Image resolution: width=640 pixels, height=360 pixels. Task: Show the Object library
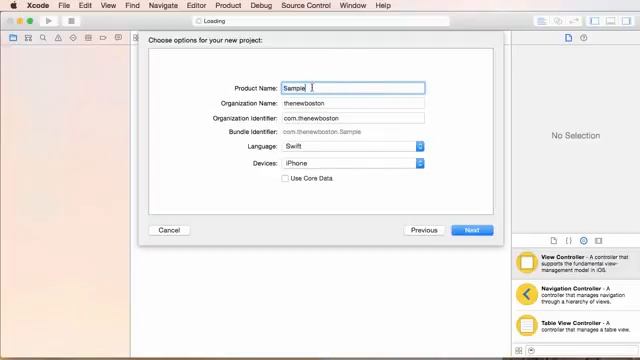584,241
